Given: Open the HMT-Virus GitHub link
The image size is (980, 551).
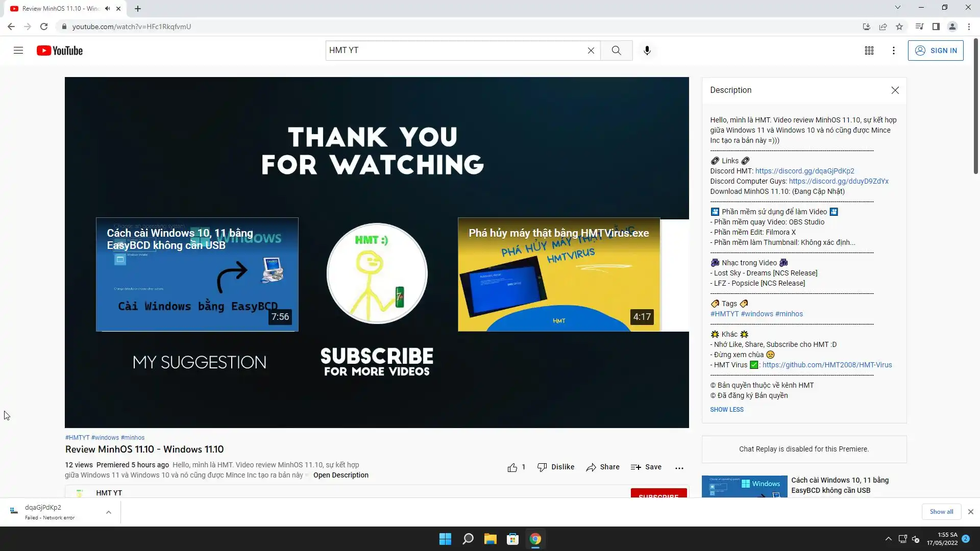Looking at the screenshot, I should (x=827, y=365).
